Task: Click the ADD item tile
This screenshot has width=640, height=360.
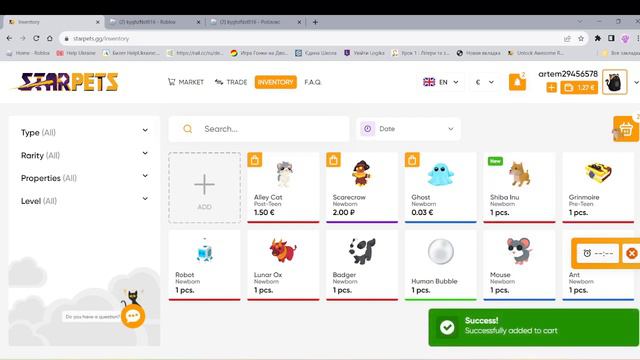Action: [x=204, y=188]
